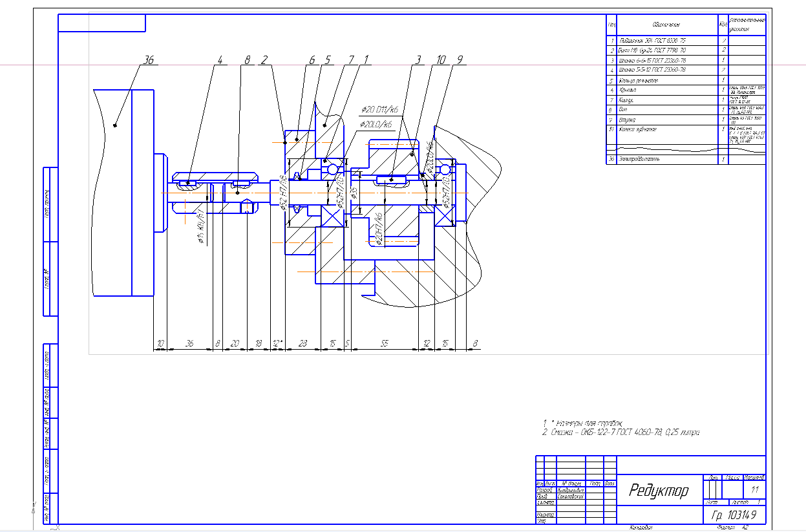
Task: Click the 12* reference dimension value
Action: 277,345
